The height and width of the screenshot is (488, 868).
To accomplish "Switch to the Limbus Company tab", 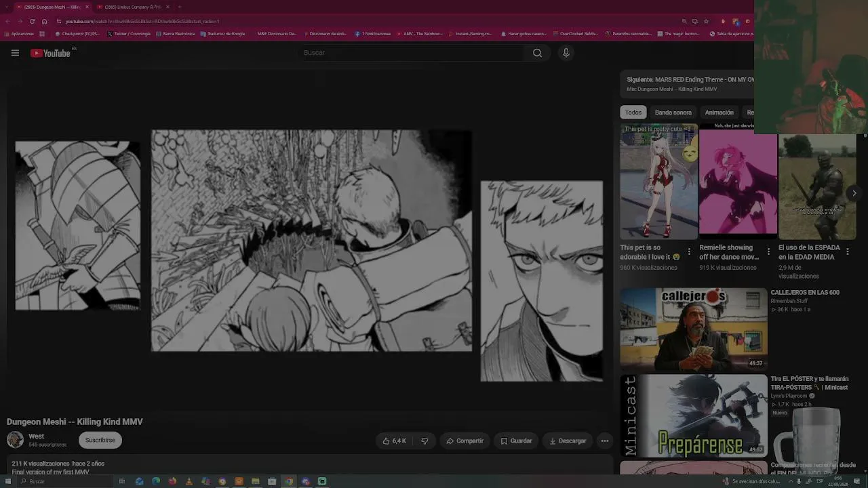I will 133,7.
